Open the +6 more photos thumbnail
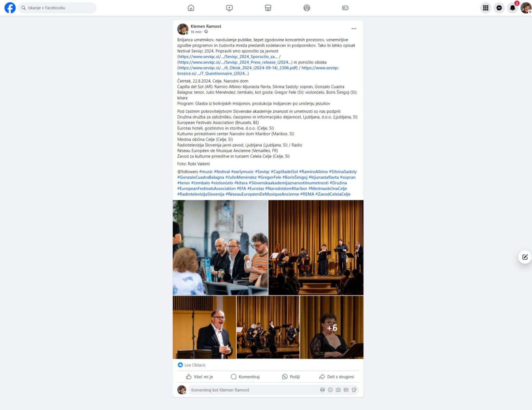 click(332, 327)
